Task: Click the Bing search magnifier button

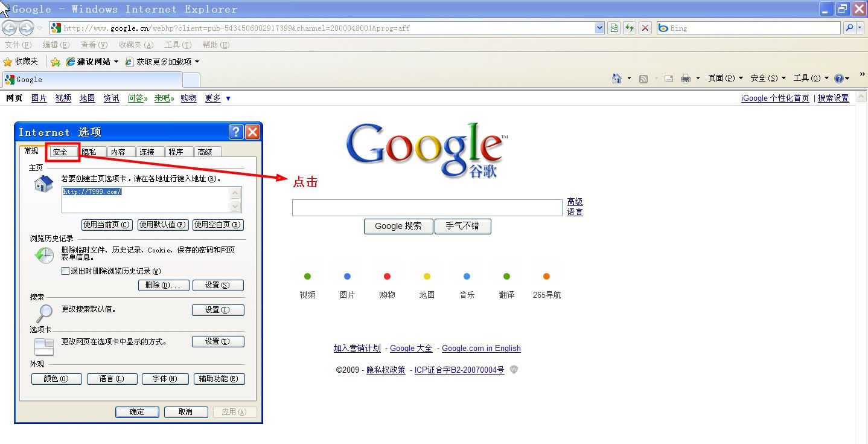Action: tap(850, 28)
